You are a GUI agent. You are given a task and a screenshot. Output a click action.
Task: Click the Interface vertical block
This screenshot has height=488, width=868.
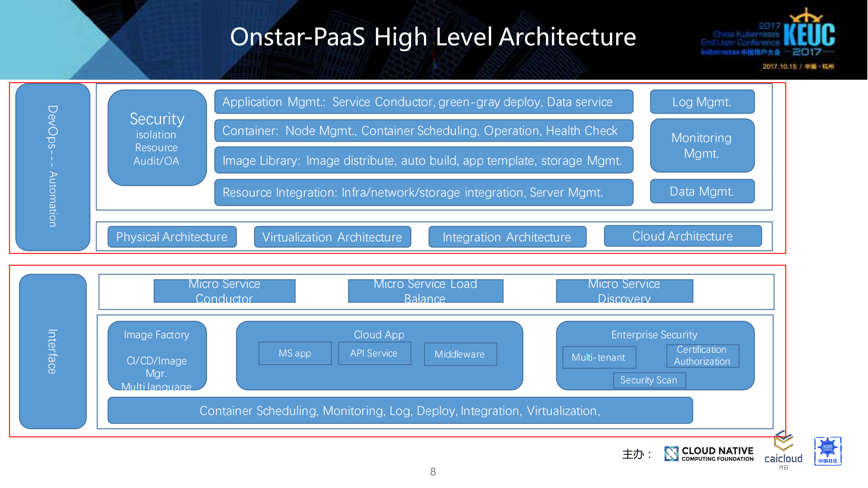[x=53, y=351]
